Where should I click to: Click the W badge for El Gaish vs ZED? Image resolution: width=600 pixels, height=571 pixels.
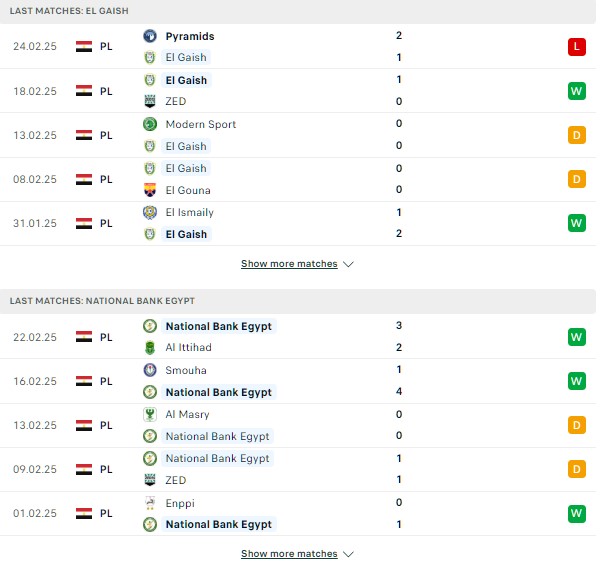(x=577, y=91)
